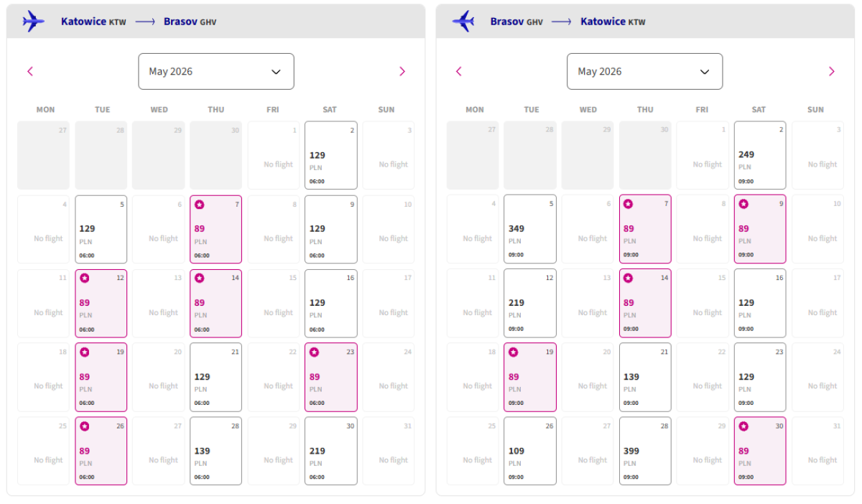Screen dimensions: 862x504
Task: Select outbound May 12 flight for 89 PLN
Action: 101,303
